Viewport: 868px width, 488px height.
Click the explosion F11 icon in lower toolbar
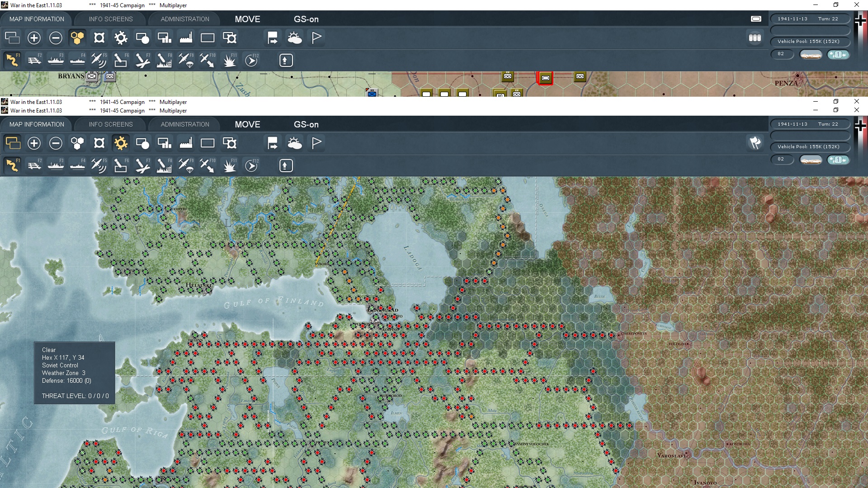click(229, 166)
